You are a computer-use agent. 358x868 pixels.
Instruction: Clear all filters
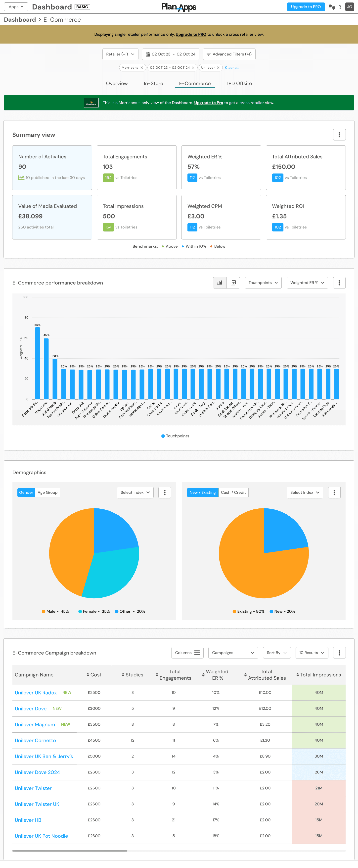pos(232,68)
